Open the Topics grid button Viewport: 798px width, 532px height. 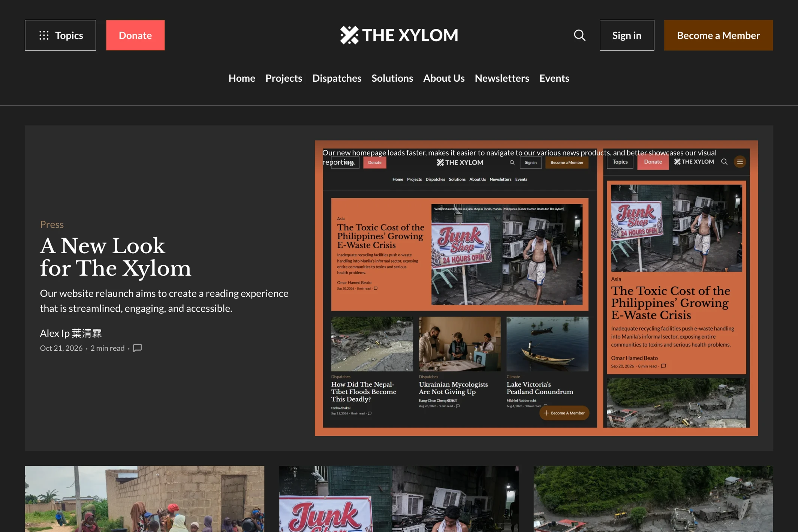click(60, 35)
